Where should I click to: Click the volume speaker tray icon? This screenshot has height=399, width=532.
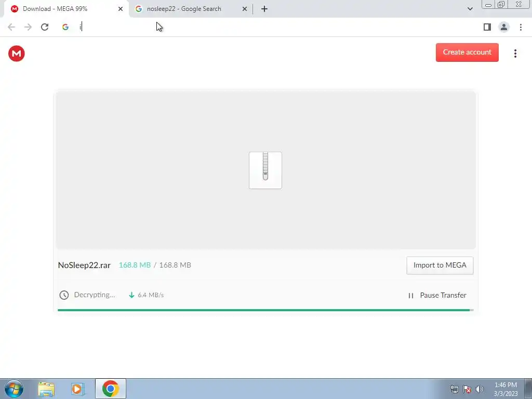480,389
